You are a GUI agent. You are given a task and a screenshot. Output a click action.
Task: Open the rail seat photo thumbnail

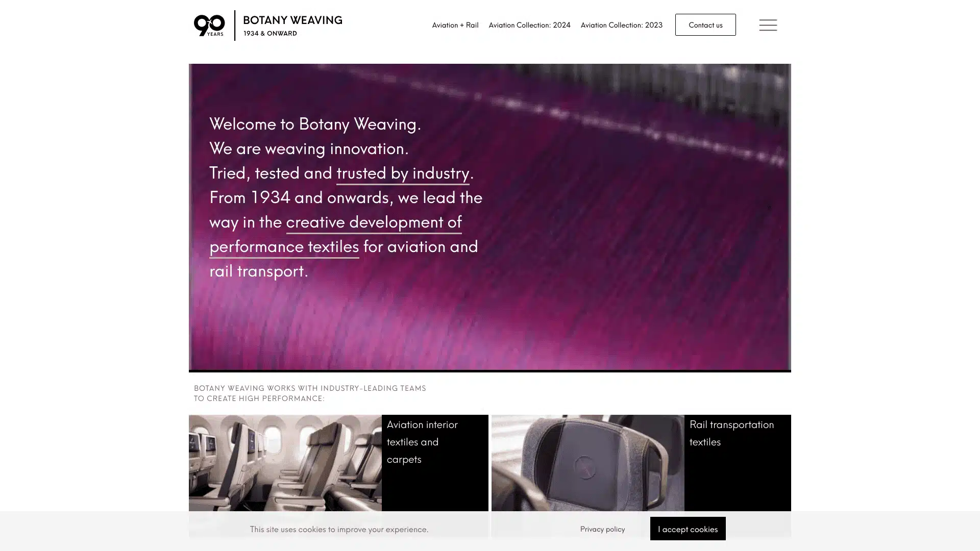tap(587, 462)
